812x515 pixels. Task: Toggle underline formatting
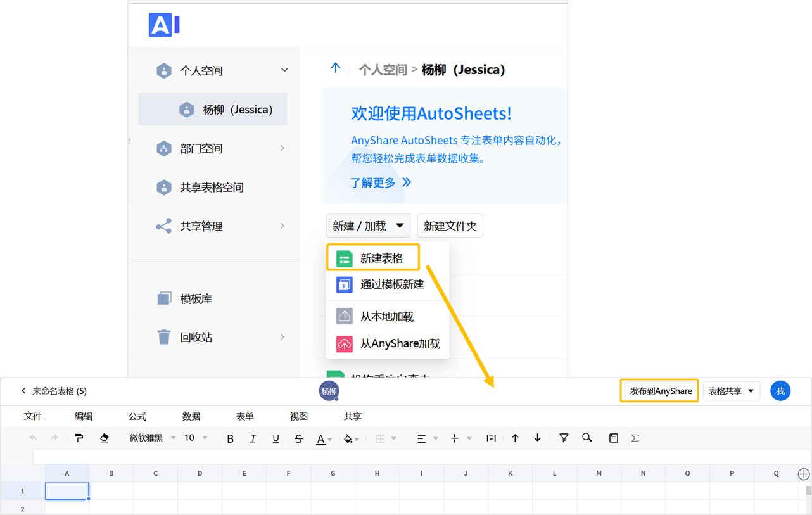point(276,438)
